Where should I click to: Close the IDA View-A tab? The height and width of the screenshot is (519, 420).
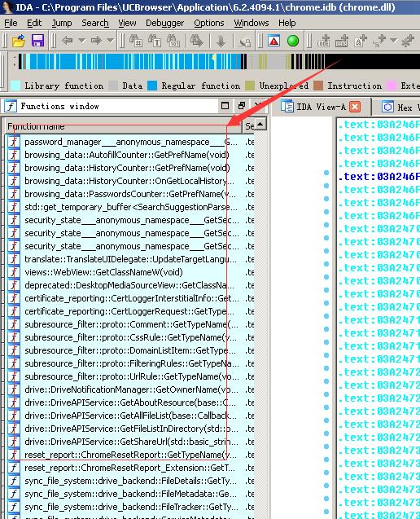355,107
